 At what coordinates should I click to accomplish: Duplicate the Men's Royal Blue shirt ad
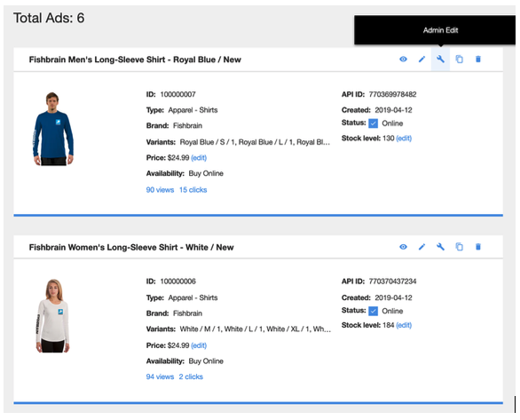(460, 59)
